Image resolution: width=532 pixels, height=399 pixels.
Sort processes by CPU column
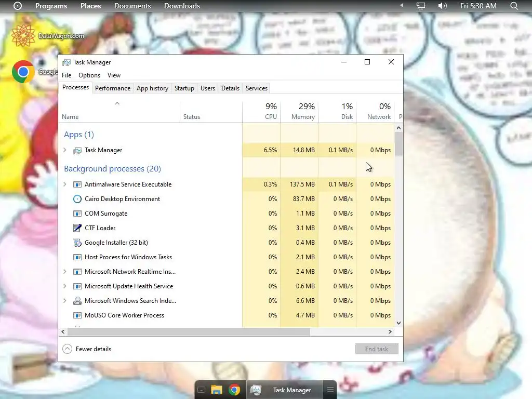click(x=261, y=112)
